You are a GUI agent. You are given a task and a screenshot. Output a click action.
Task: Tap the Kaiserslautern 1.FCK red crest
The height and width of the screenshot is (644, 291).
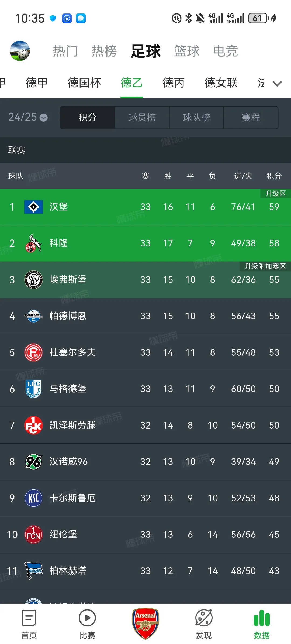coord(33,425)
